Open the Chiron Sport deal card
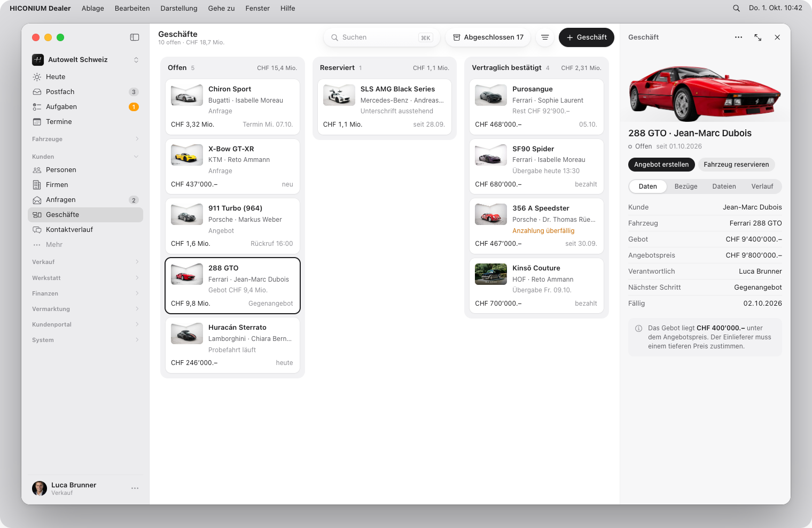Viewport: 812px width, 528px height. click(x=232, y=107)
